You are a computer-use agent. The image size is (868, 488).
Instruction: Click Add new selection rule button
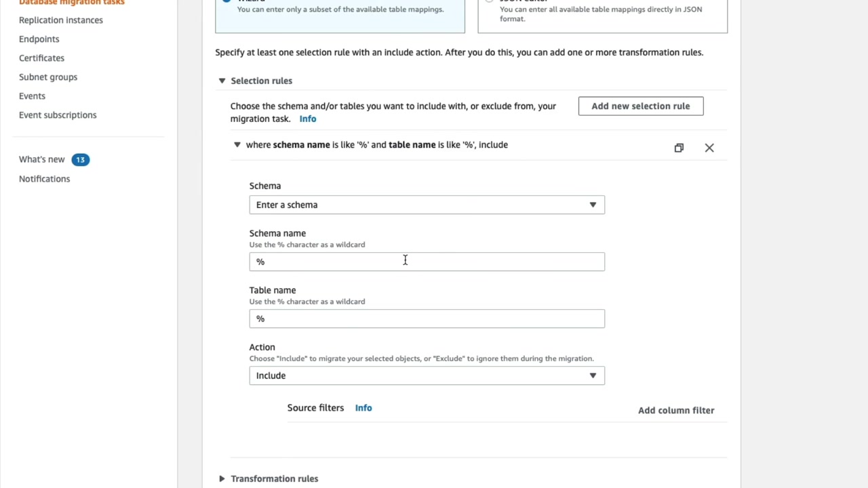point(640,106)
